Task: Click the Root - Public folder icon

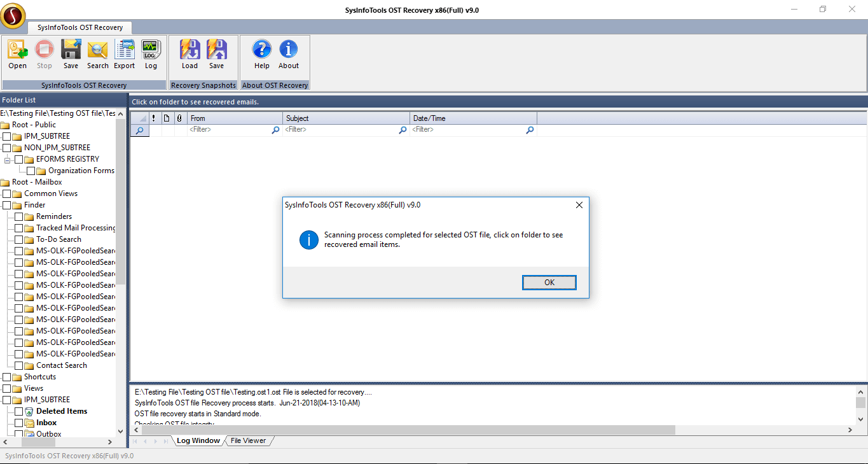Action: point(5,125)
